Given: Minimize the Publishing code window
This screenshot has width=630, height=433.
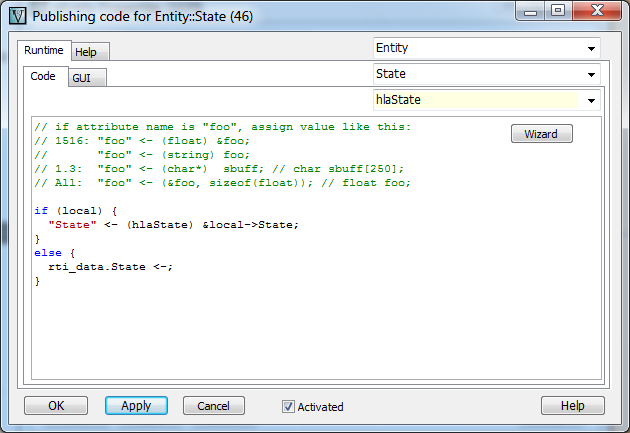Looking at the screenshot, I should [x=531, y=11].
